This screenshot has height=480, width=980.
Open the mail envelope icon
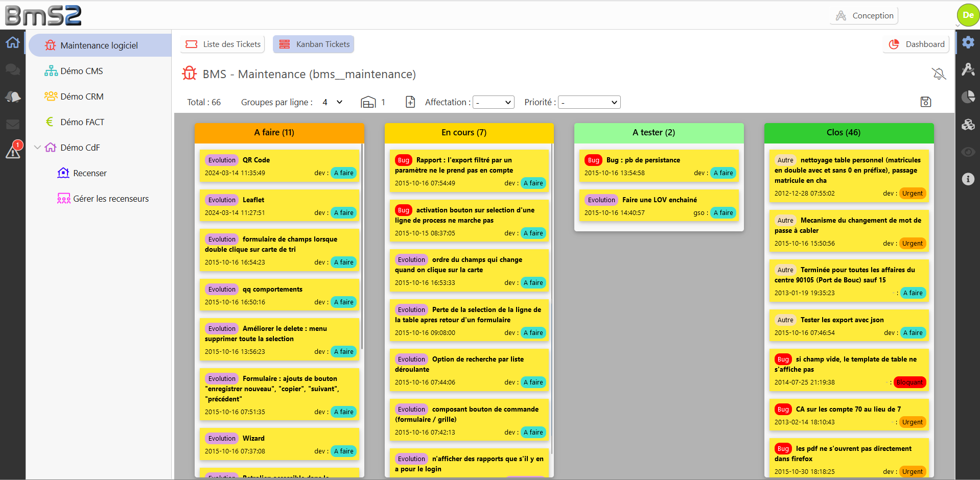point(13,124)
